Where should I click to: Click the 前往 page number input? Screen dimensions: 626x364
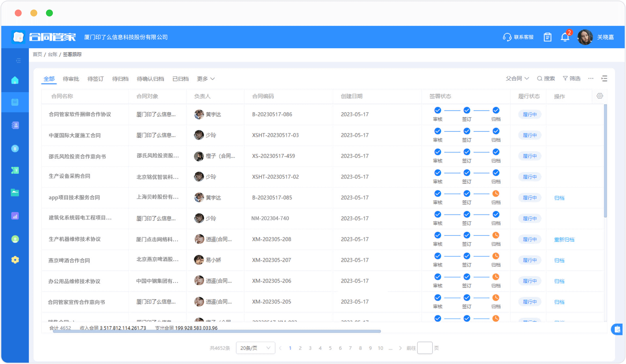click(425, 348)
